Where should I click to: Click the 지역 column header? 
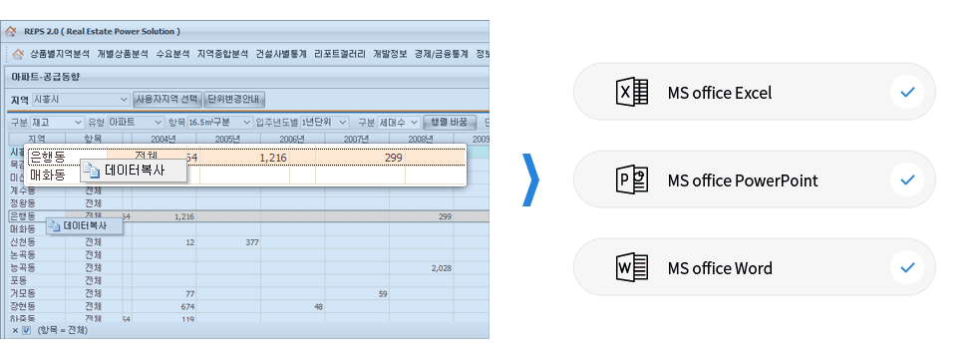coord(36,139)
